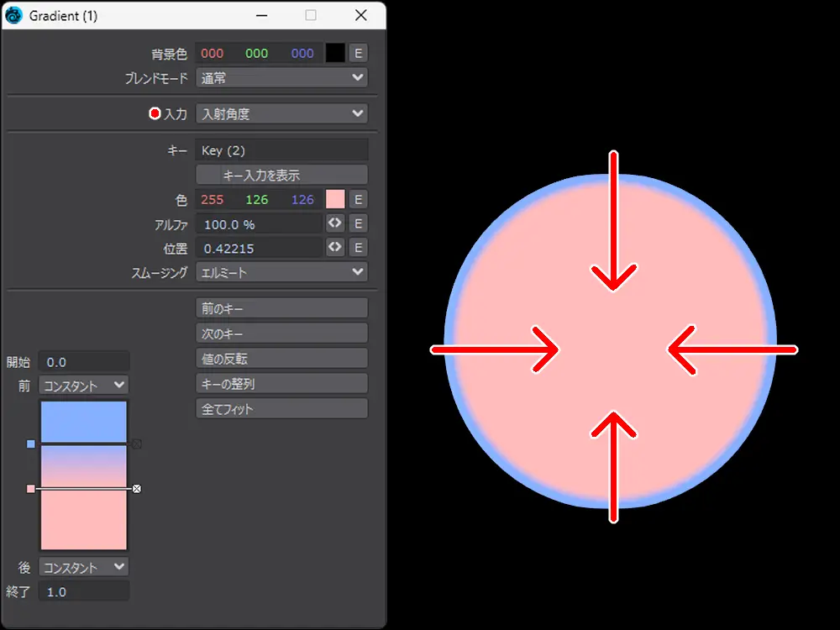Delete the blue key via its X handle

[x=137, y=444]
